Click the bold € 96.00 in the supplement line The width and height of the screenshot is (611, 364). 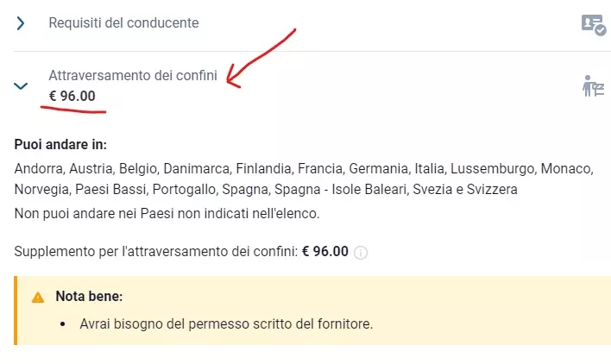point(325,252)
